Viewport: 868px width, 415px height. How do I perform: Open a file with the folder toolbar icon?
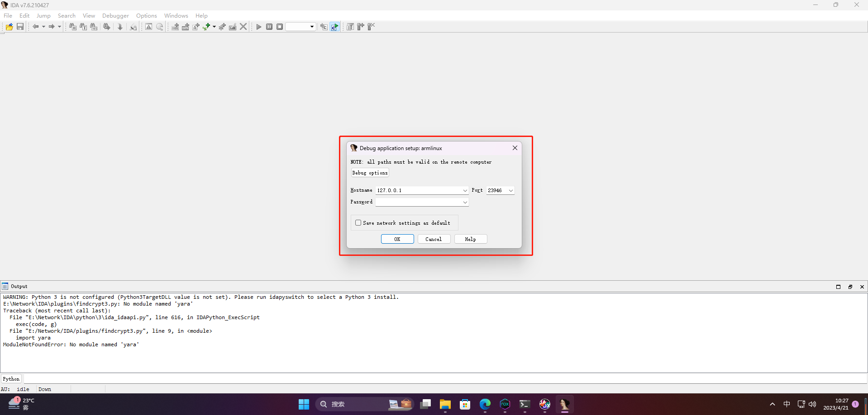click(x=9, y=27)
